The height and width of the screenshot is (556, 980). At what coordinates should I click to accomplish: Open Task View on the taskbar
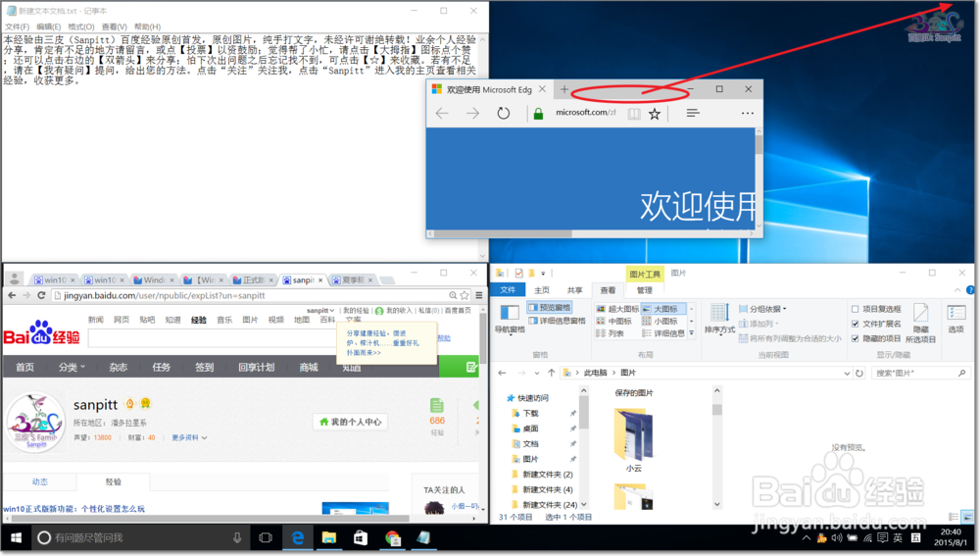266,538
